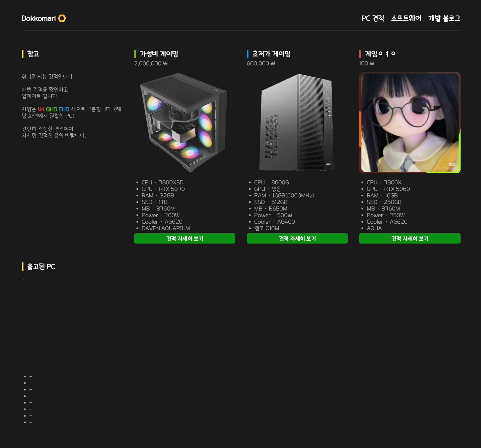Click the green QHD resolution label
This screenshot has width=481, height=448.
[x=51, y=109]
